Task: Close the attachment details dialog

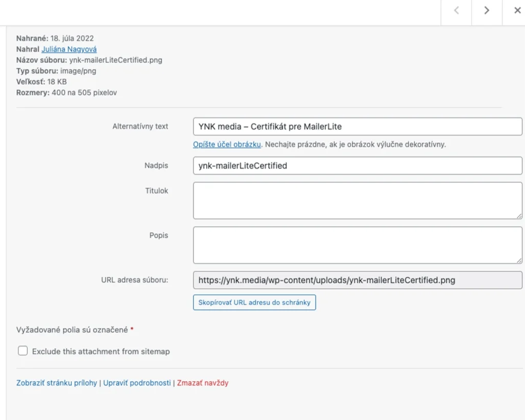Action: coord(517,10)
